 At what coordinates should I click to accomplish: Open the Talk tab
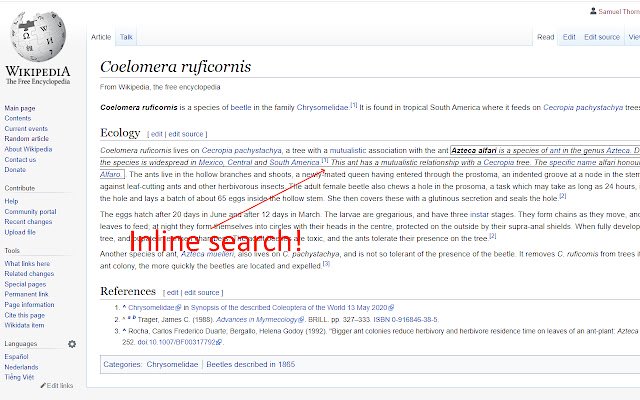click(x=126, y=37)
